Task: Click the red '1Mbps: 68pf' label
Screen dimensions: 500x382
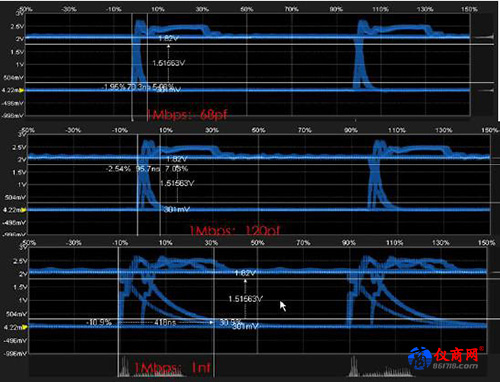Action: pos(187,115)
